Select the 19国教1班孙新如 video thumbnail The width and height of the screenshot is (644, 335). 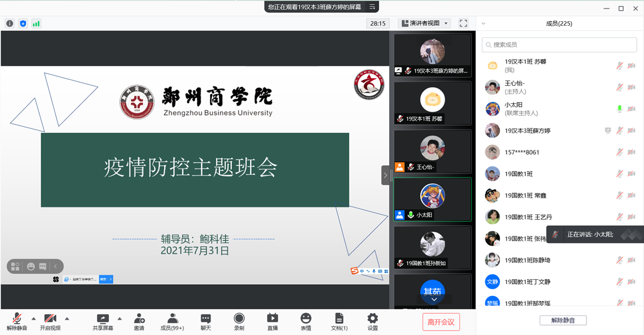pos(432,247)
